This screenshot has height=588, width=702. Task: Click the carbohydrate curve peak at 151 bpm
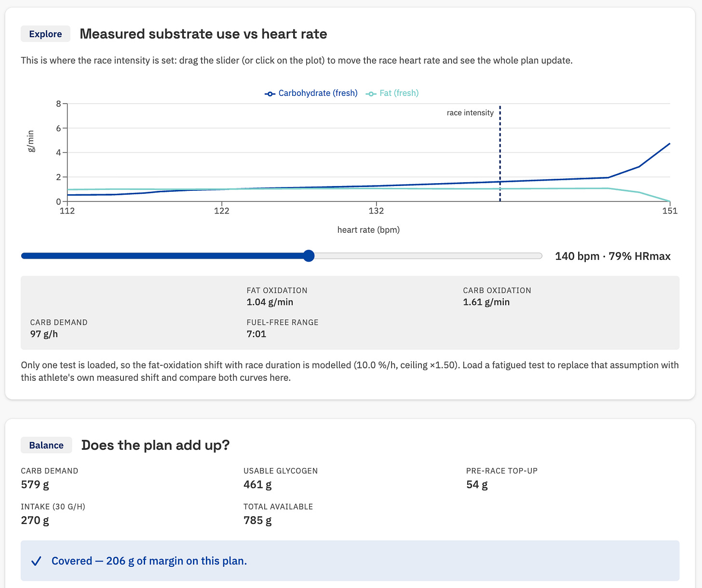[x=670, y=144]
